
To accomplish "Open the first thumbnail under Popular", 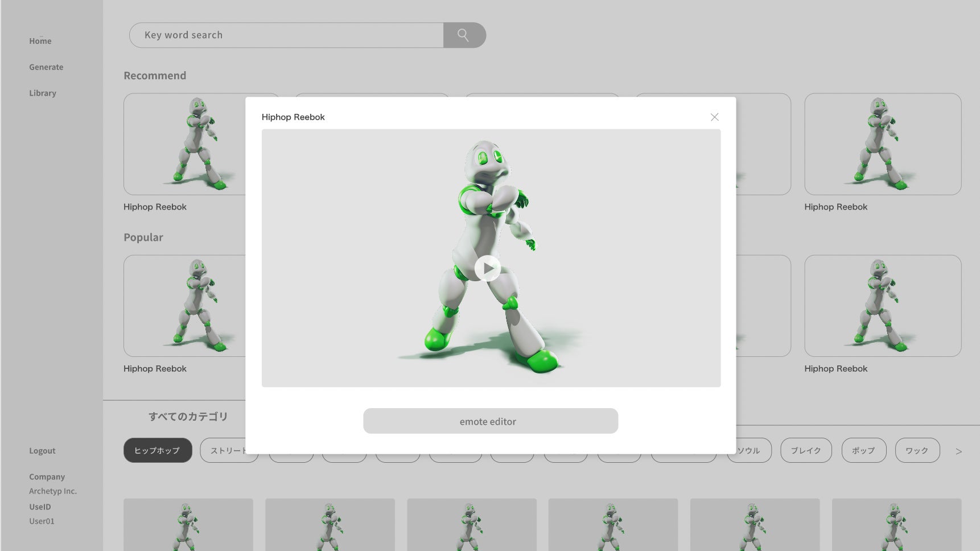I will tap(185, 306).
